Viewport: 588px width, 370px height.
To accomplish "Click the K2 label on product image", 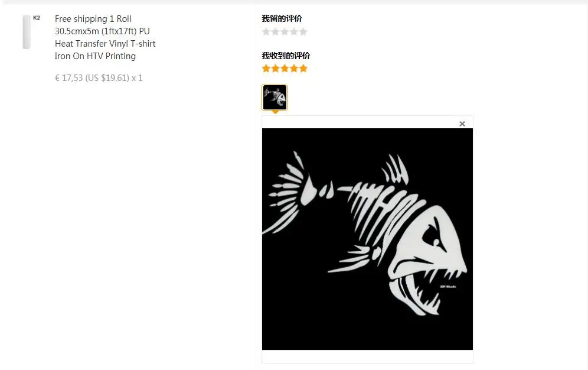I will click(x=37, y=18).
